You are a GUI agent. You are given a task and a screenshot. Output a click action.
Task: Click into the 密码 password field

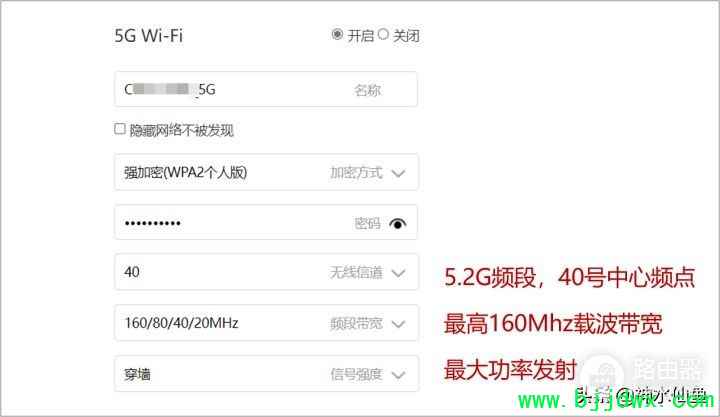click(266, 223)
